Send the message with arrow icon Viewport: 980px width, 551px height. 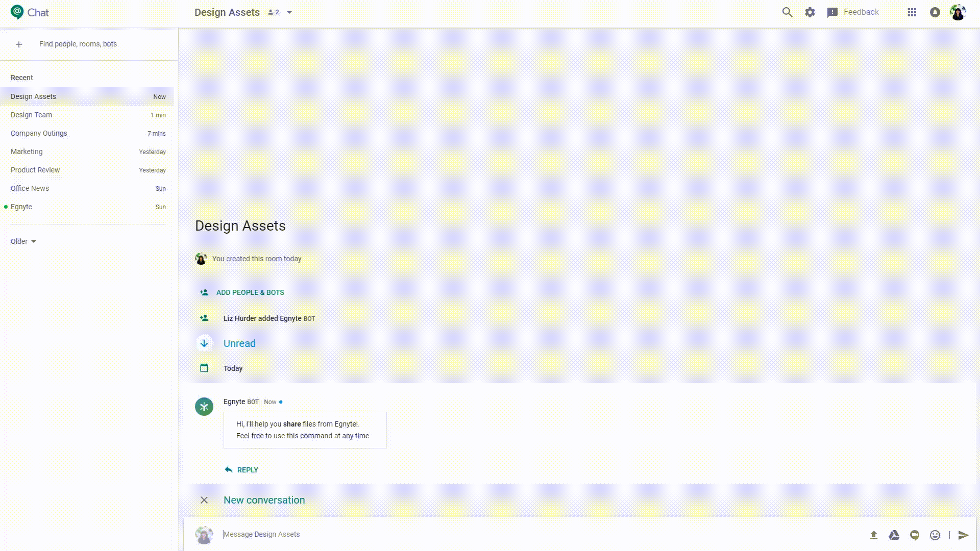(963, 535)
